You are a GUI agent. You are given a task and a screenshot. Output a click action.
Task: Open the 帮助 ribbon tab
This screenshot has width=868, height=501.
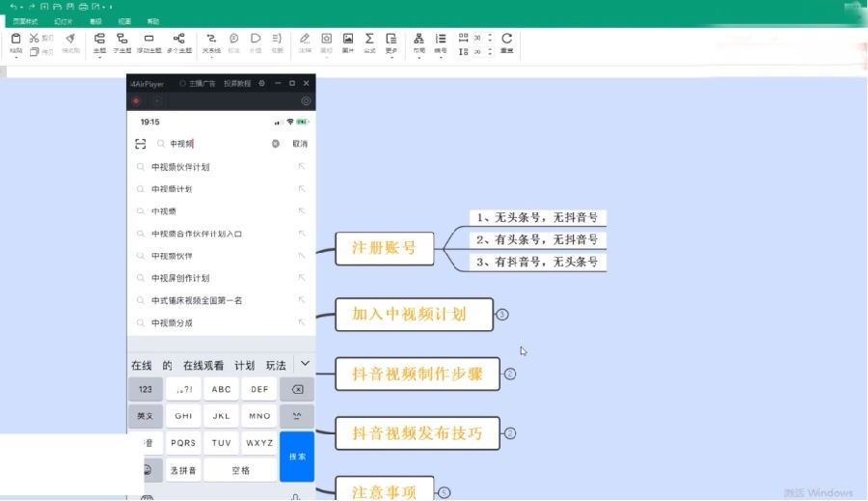153,21
